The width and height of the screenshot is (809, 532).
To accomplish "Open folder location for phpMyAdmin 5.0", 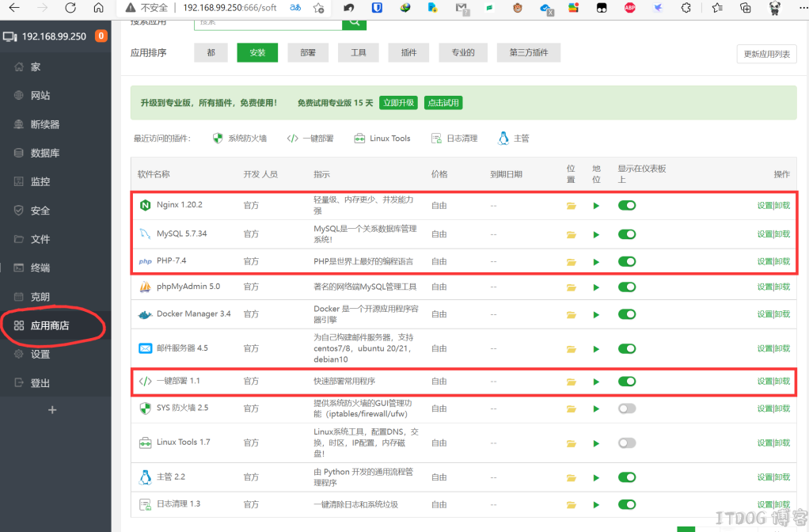I will 572,287.
